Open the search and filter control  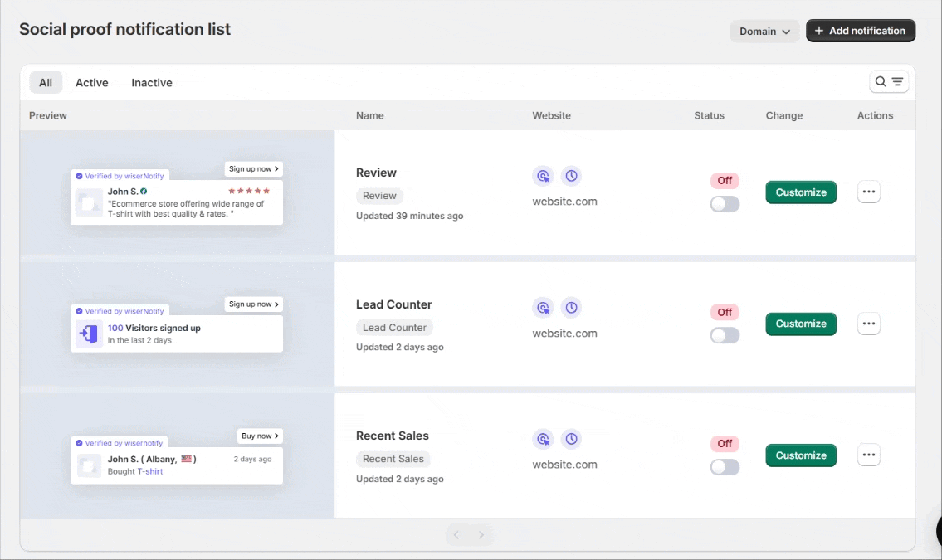(889, 81)
